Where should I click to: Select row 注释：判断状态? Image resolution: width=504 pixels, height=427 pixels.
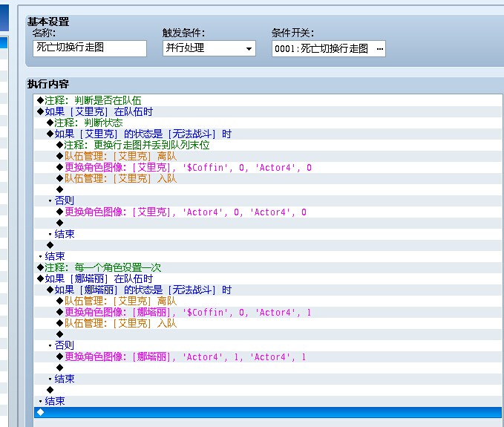[268, 123]
